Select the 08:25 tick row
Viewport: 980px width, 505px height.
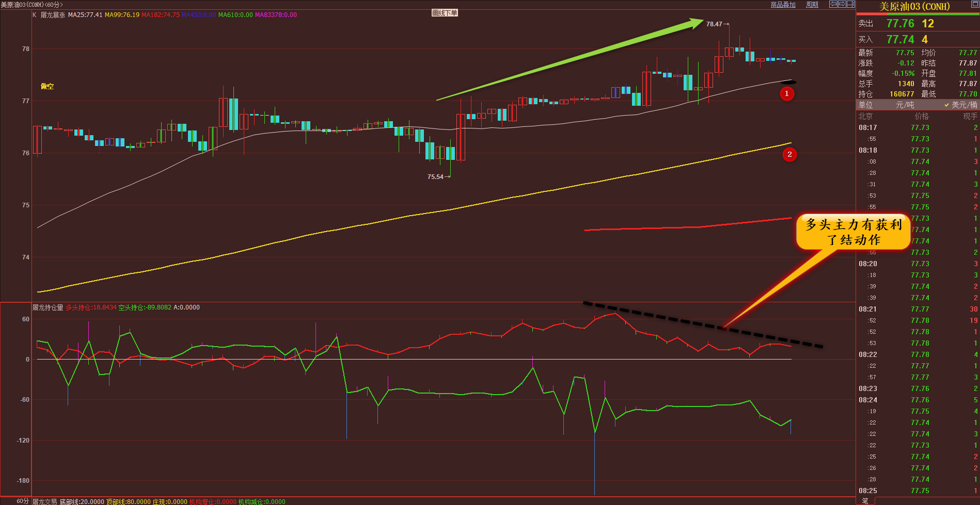[x=918, y=491]
